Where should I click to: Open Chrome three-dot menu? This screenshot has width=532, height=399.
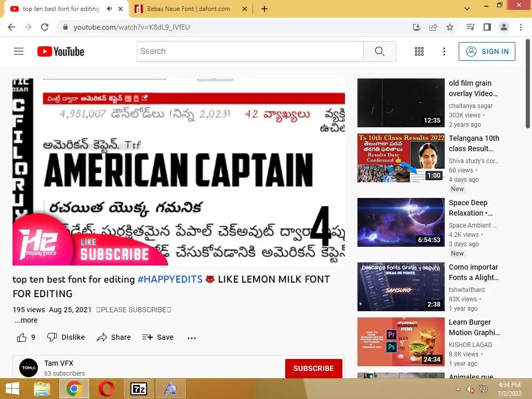click(x=521, y=27)
